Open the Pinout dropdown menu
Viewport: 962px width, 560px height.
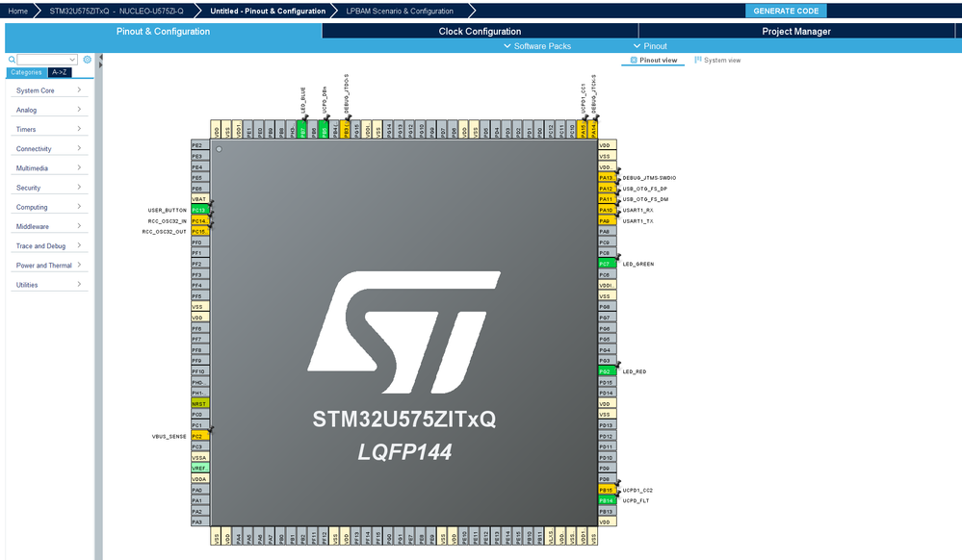click(650, 46)
